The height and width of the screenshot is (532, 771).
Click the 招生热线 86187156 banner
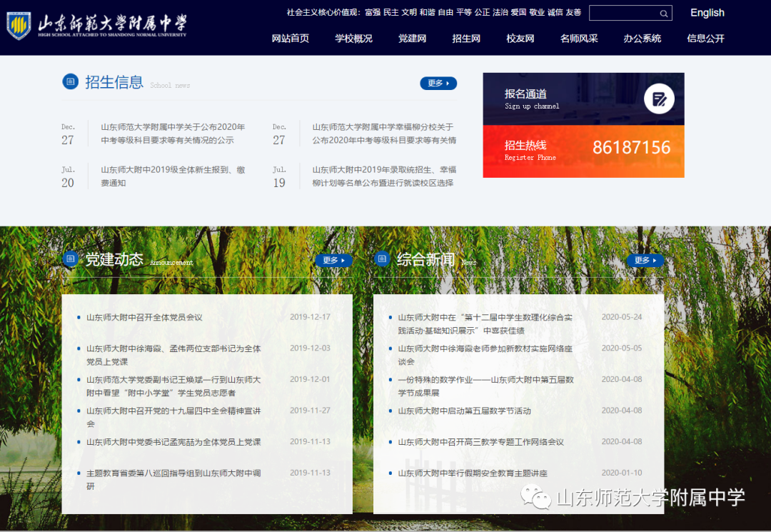pyautogui.click(x=583, y=151)
